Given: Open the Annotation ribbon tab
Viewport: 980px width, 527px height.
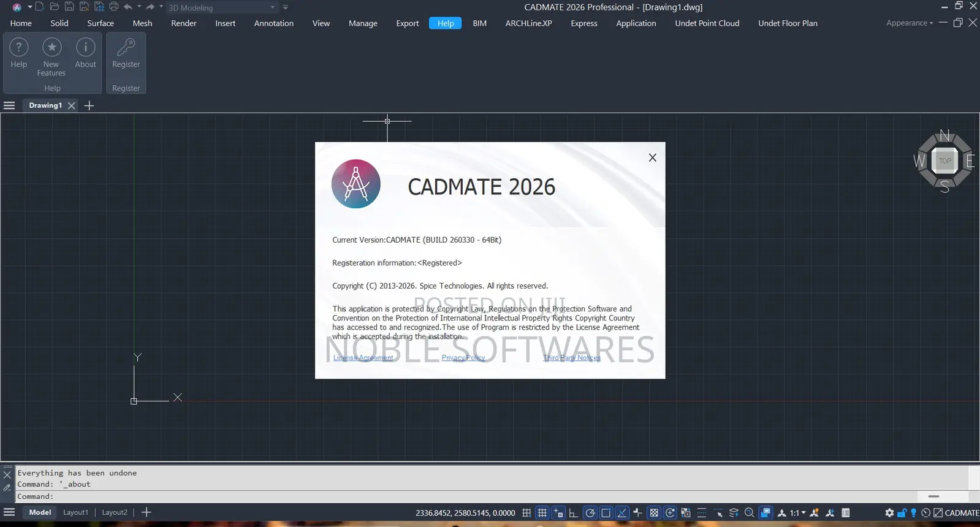Looking at the screenshot, I should pyautogui.click(x=274, y=23).
